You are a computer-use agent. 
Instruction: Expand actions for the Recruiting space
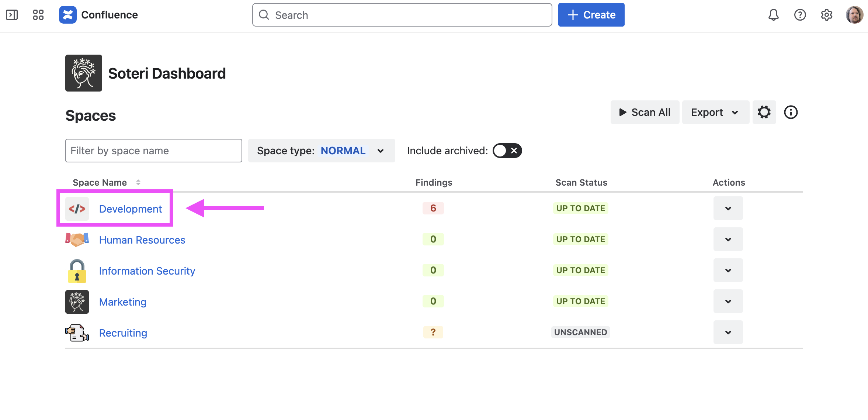tap(728, 332)
